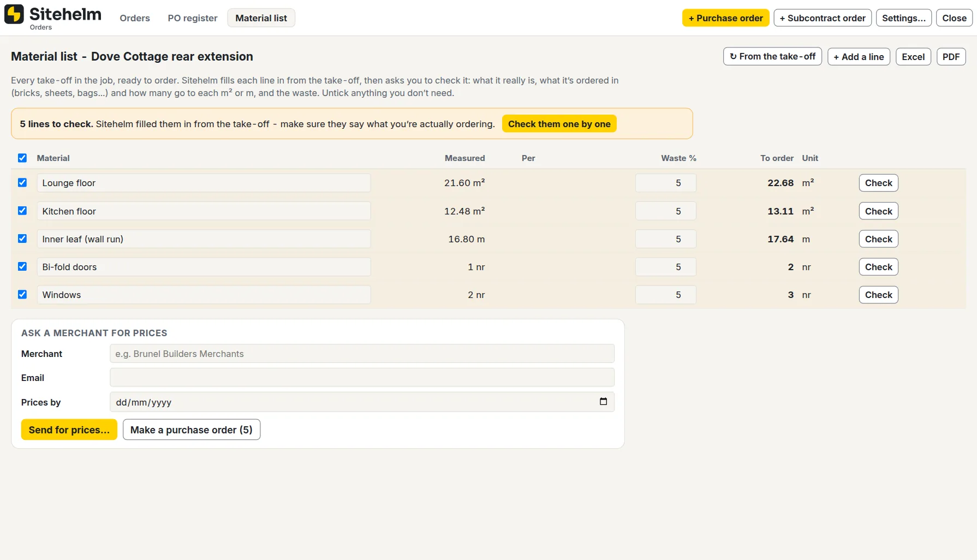Untick the Bi-fold doors checkbox
Viewport: 977px width, 560px height.
tap(22, 266)
